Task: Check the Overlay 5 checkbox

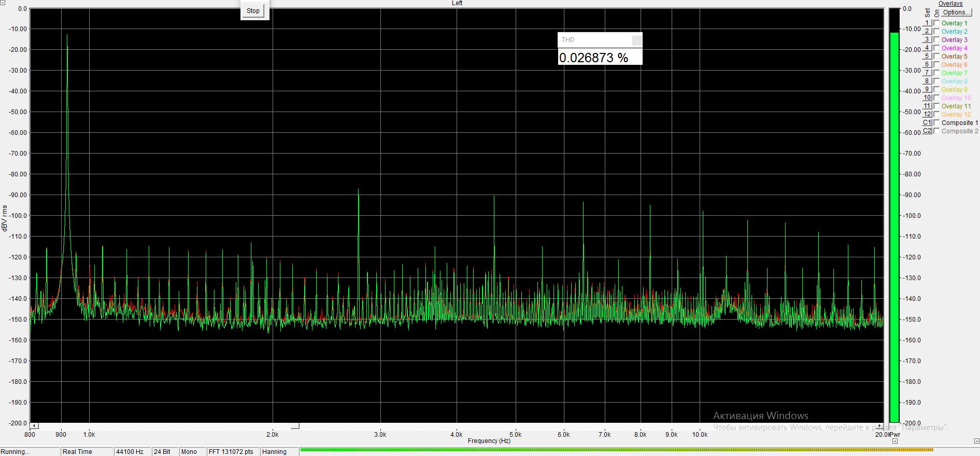Action: point(936,56)
